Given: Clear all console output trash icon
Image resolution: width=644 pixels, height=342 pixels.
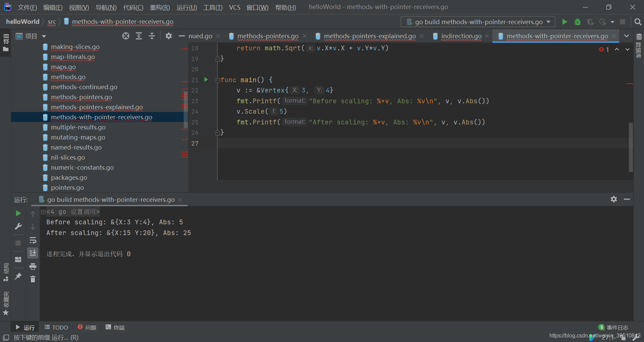Looking at the screenshot, I should click(x=33, y=279).
